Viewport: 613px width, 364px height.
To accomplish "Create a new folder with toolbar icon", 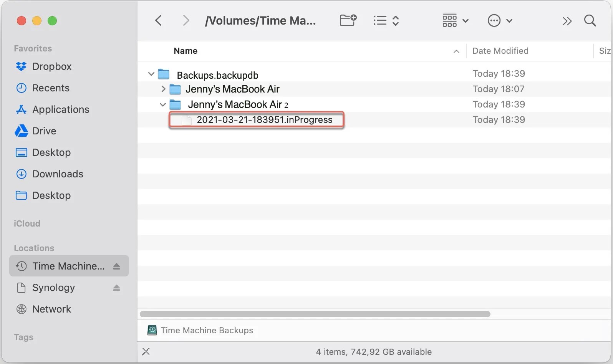I will point(348,20).
